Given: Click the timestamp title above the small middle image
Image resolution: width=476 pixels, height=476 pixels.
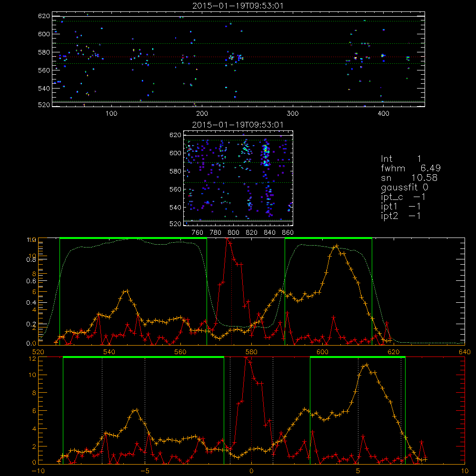Looking at the screenshot, I should [238, 125].
